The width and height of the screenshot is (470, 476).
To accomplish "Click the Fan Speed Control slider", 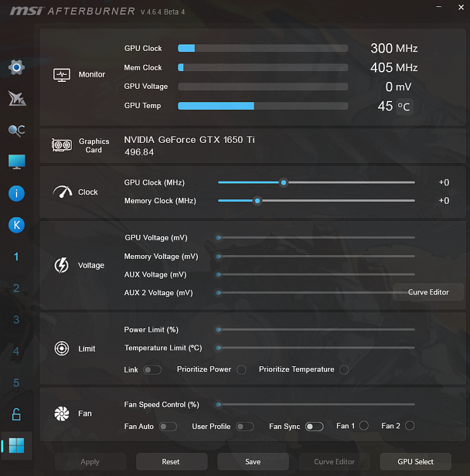I will pos(316,404).
